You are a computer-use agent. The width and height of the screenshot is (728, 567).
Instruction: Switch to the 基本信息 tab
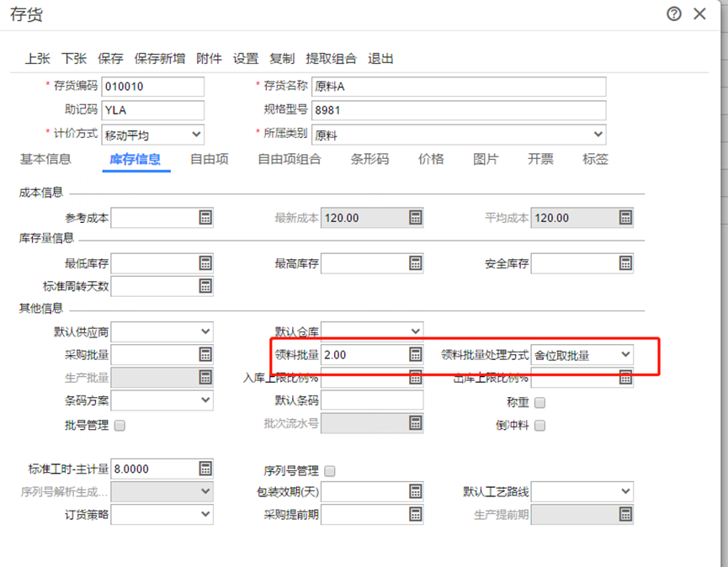[45, 159]
